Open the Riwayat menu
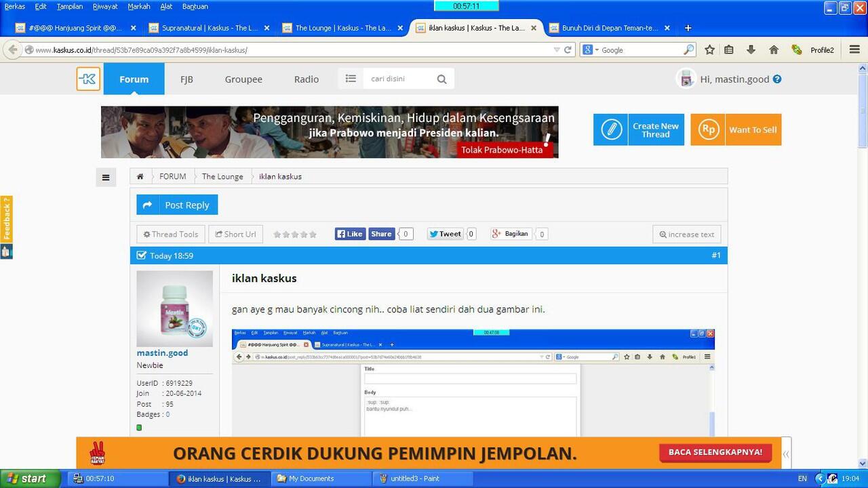This screenshot has width=868, height=488. coord(105,6)
